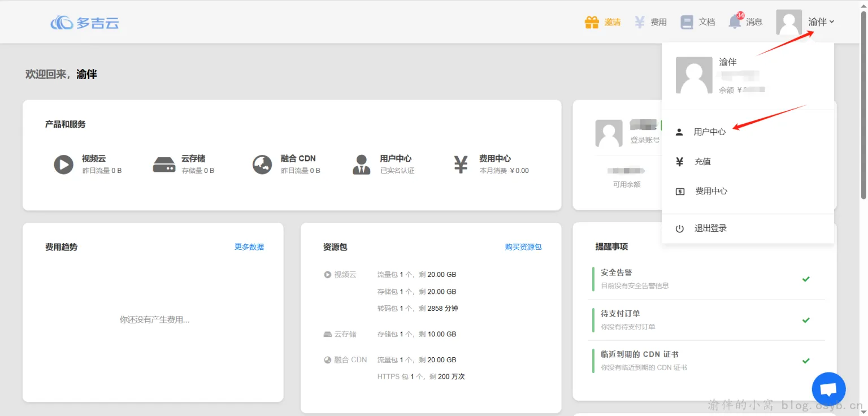Click the 云存储 storage icon
The width and height of the screenshot is (868, 416).
pyautogui.click(x=164, y=164)
